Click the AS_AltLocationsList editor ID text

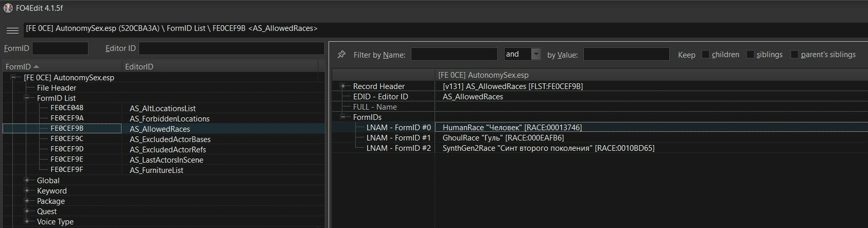click(163, 109)
